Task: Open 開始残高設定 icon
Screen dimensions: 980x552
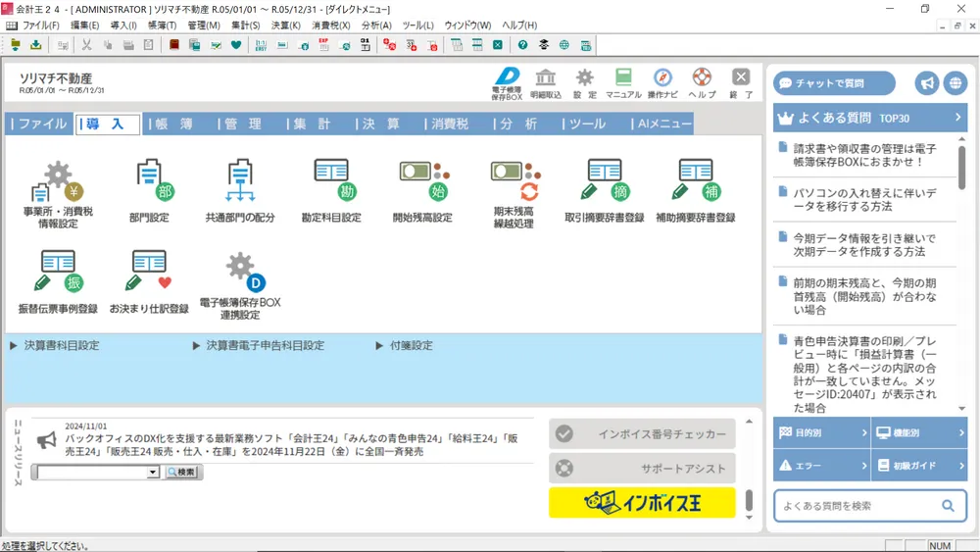Action: 421,183
